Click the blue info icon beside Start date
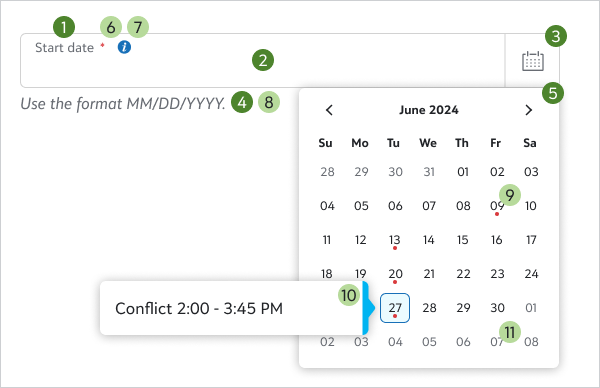Viewport: 600px width, 388px height. (124, 47)
